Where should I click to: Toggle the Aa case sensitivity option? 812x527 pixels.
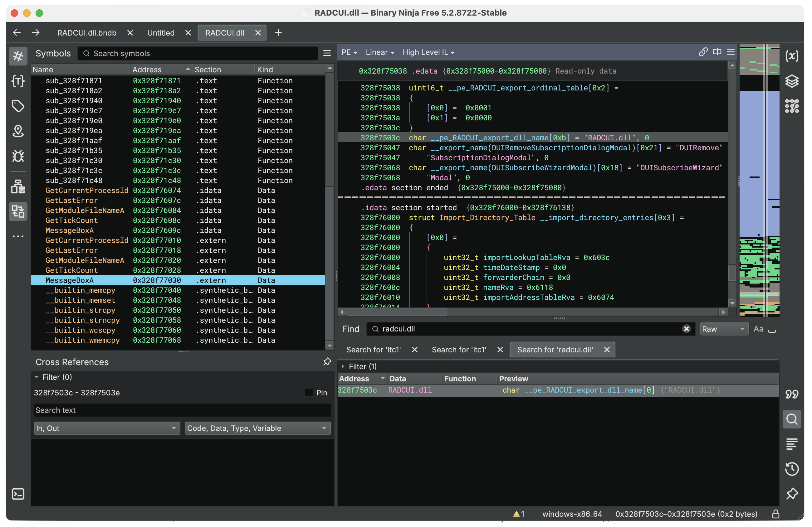pyautogui.click(x=758, y=329)
